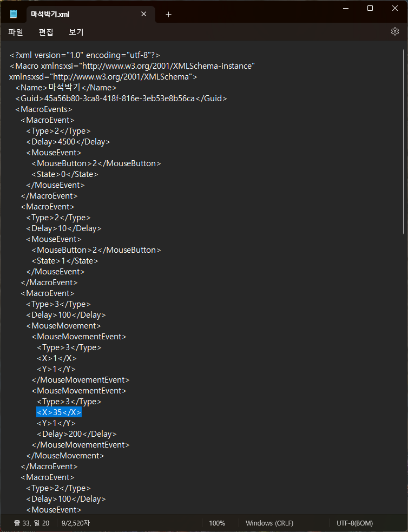Image resolution: width=408 pixels, height=532 pixels.
Task: Click the 100% zoom level indicator
Action: pyautogui.click(x=217, y=523)
